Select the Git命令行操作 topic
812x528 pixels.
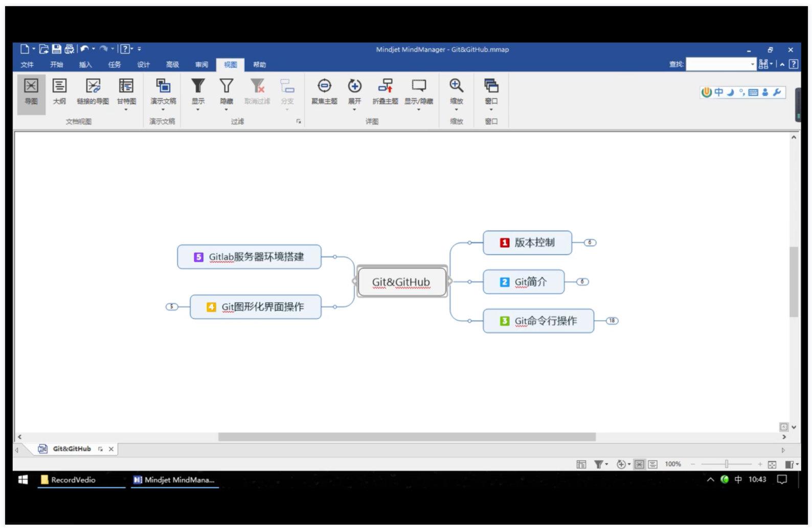click(538, 321)
